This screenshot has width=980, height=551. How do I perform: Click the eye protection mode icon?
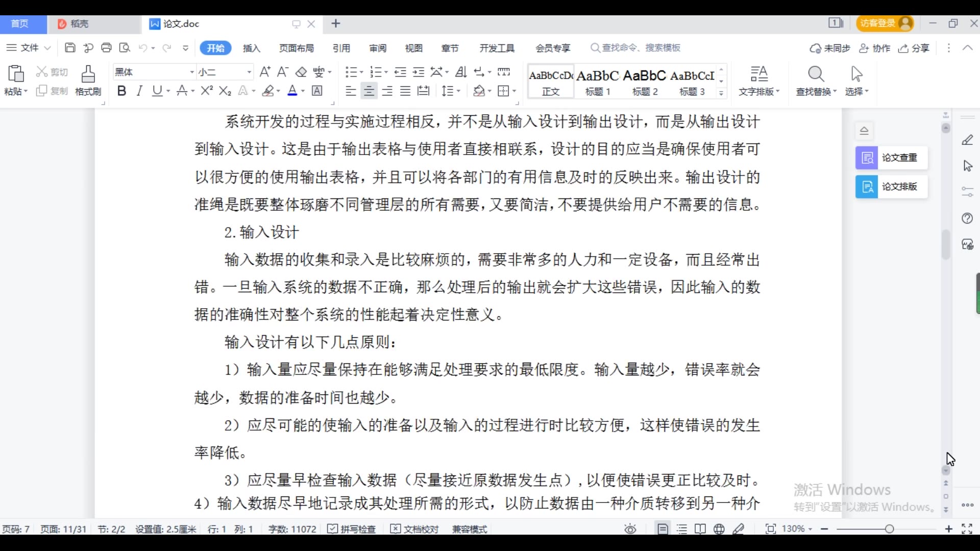coord(630,529)
